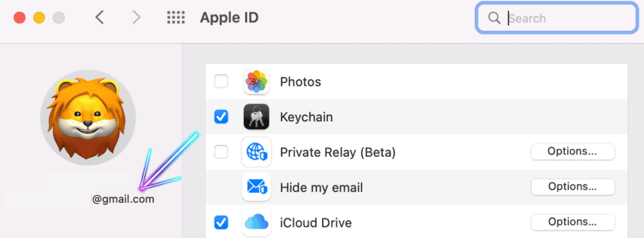Uncheck the iCloud Drive checkbox
The height and width of the screenshot is (238, 644).
221,223
